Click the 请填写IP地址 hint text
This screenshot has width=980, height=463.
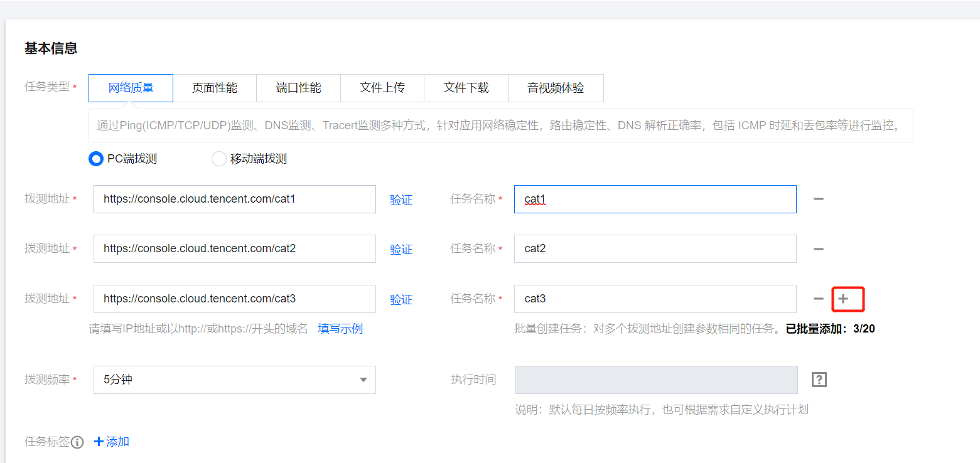(x=198, y=329)
